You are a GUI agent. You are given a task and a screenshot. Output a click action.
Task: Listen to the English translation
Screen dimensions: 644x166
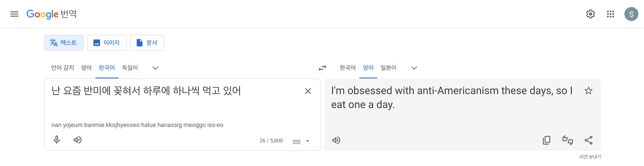(x=336, y=140)
